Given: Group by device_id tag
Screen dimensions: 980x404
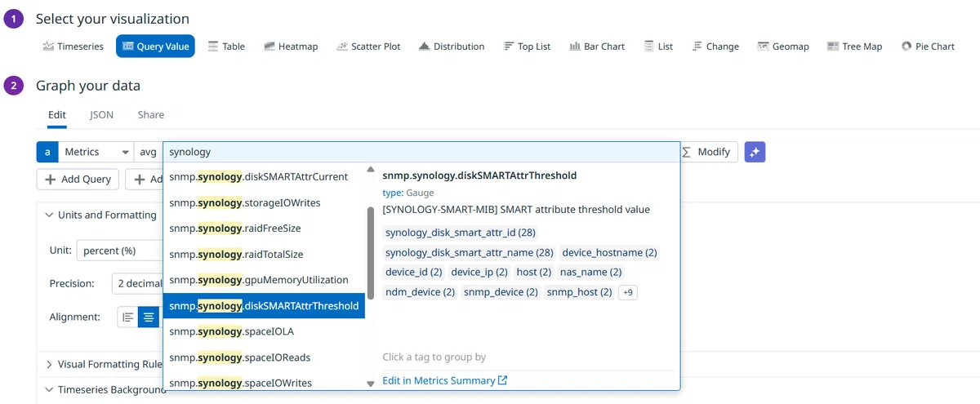Looking at the screenshot, I should (x=413, y=272).
